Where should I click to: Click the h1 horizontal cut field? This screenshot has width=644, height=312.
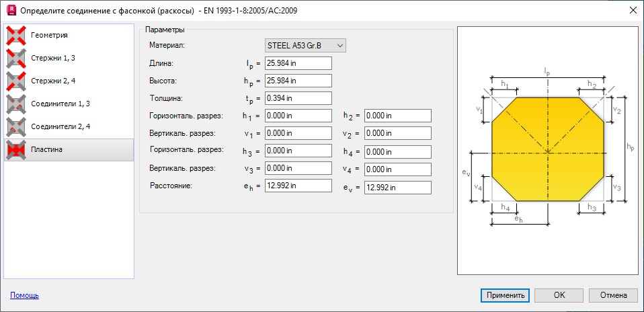pyautogui.click(x=298, y=116)
